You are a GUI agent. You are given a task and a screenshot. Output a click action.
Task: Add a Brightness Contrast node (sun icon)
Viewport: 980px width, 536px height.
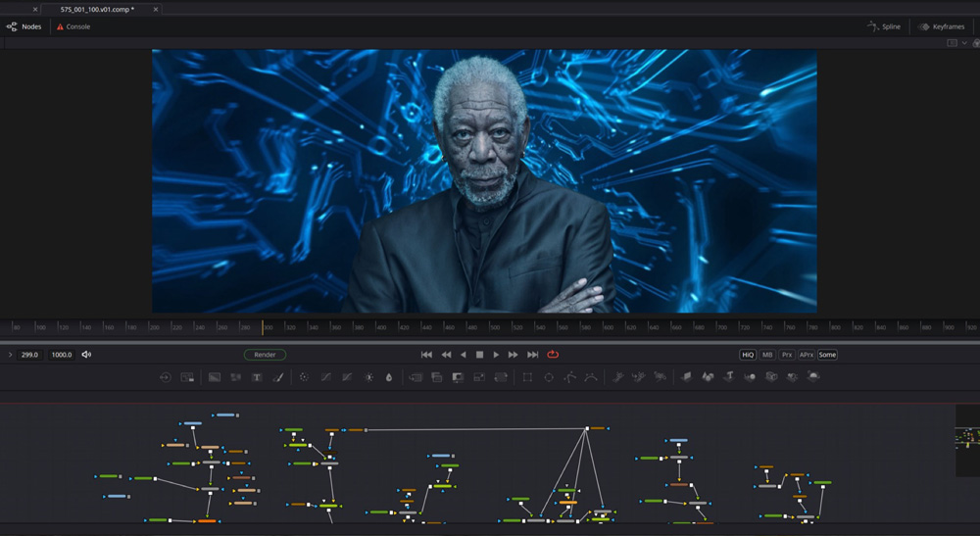(x=368, y=377)
